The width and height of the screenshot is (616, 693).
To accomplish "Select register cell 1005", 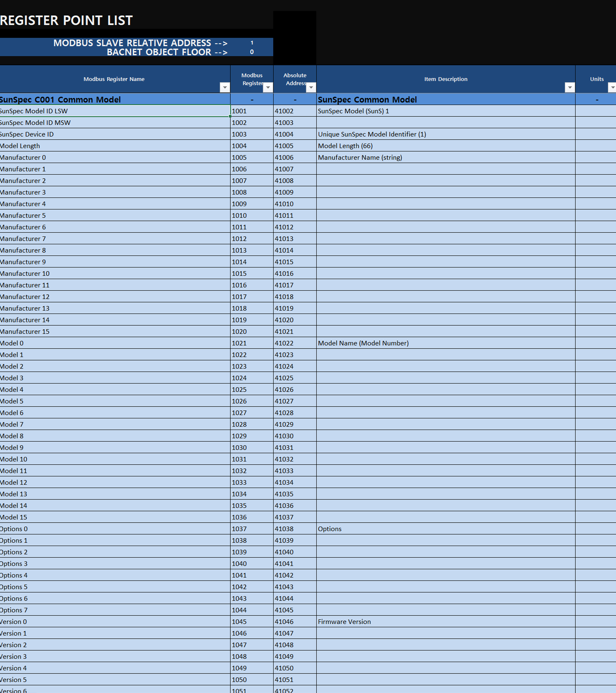I will pos(252,157).
